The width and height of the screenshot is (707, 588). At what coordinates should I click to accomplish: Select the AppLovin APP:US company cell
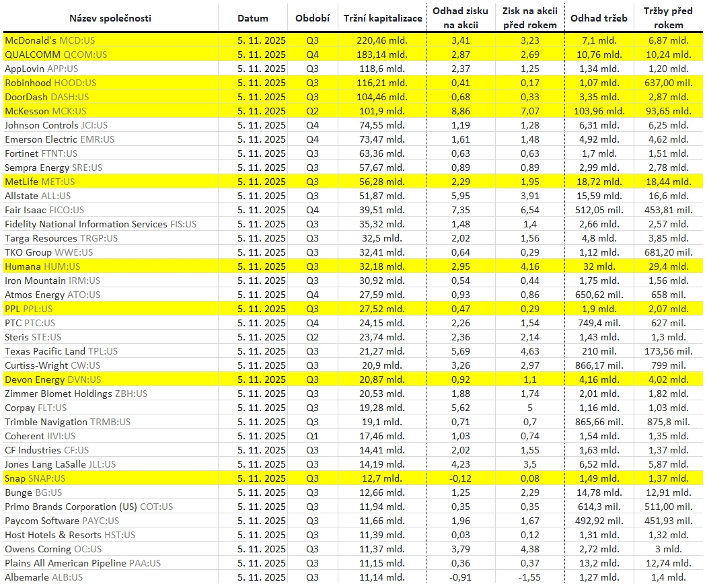tap(42, 69)
